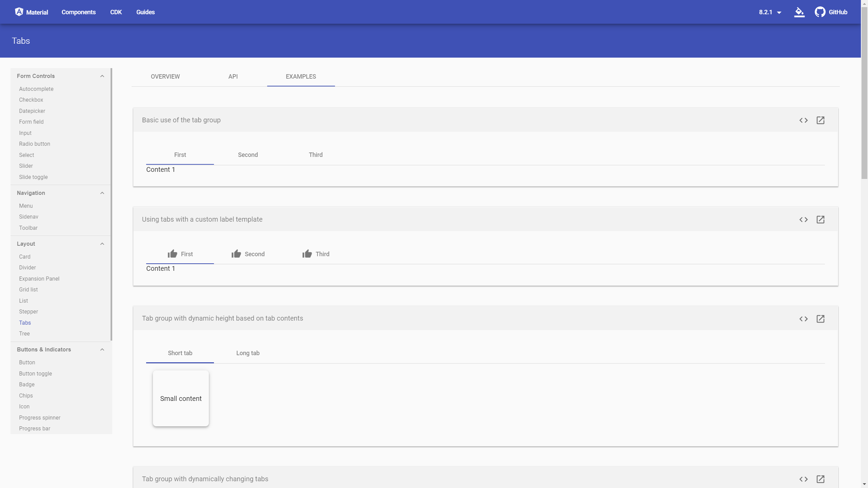Viewport: 868px width, 488px height.
Task: Open dynamic height example in StackBlitz
Action: click(x=821, y=319)
